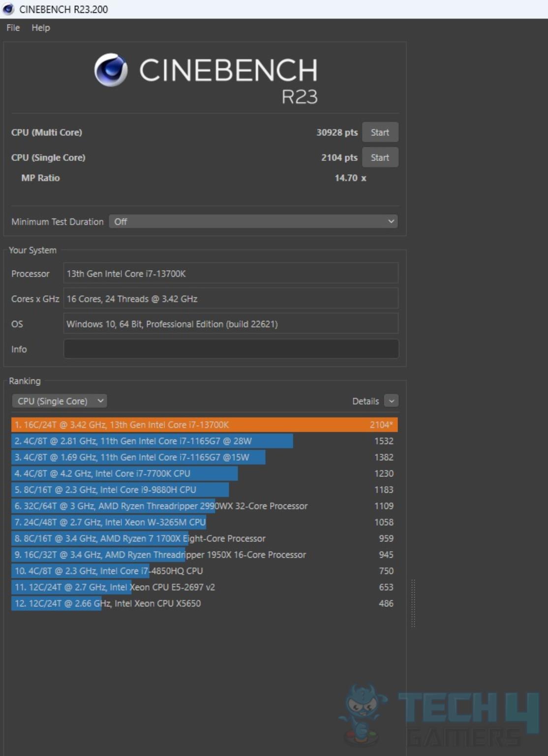This screenshot has width=548, height=756.
Task: Click the MP Ratio value 14.70 x
Action: coord(350,178)
